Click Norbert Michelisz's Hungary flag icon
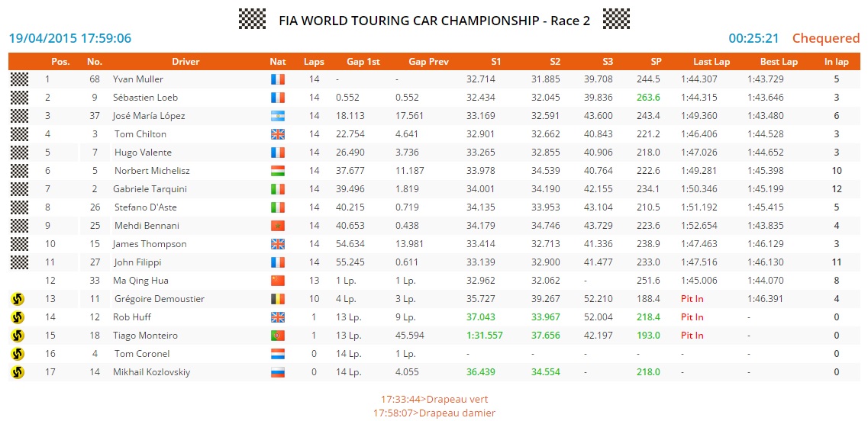 point(278,171)
